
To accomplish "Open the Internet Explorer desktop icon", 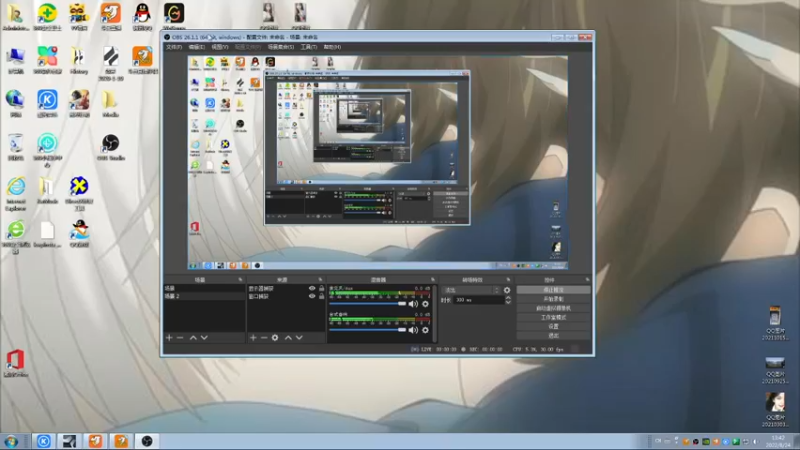I will [x=16, y=194].
